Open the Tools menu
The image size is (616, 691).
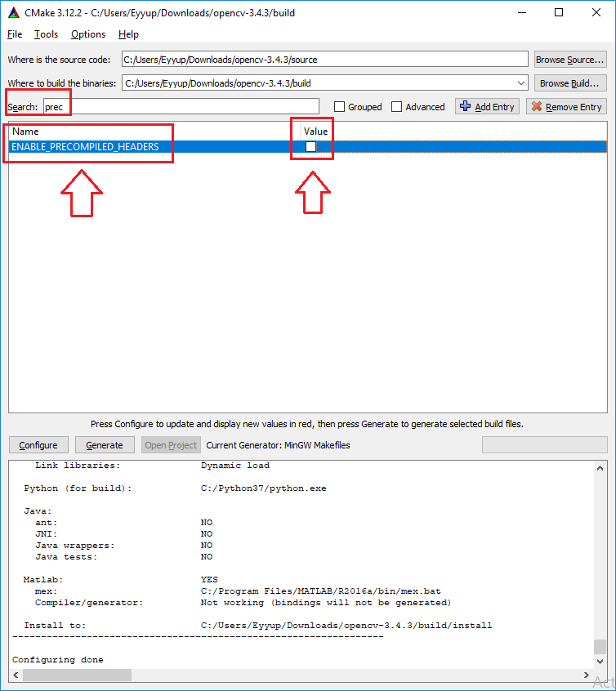47,34
